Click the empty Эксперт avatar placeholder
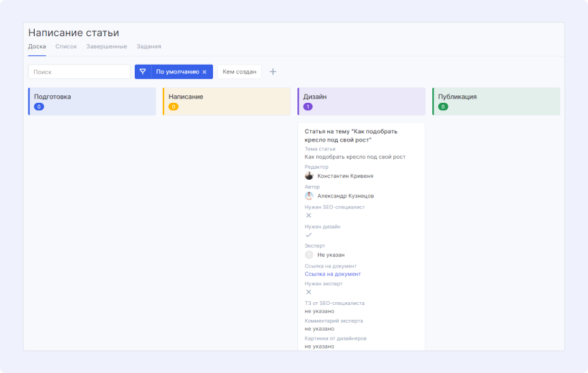This screenshot has height=373, width=588. 309,255
